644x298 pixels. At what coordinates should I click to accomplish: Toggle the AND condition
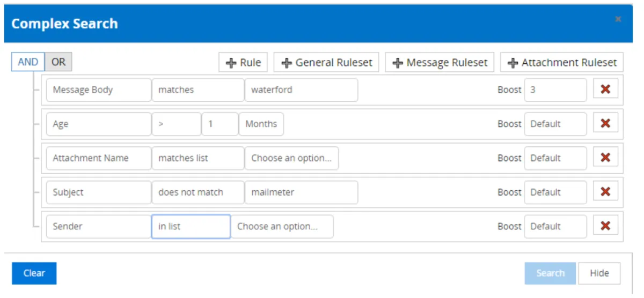[28, 62]
